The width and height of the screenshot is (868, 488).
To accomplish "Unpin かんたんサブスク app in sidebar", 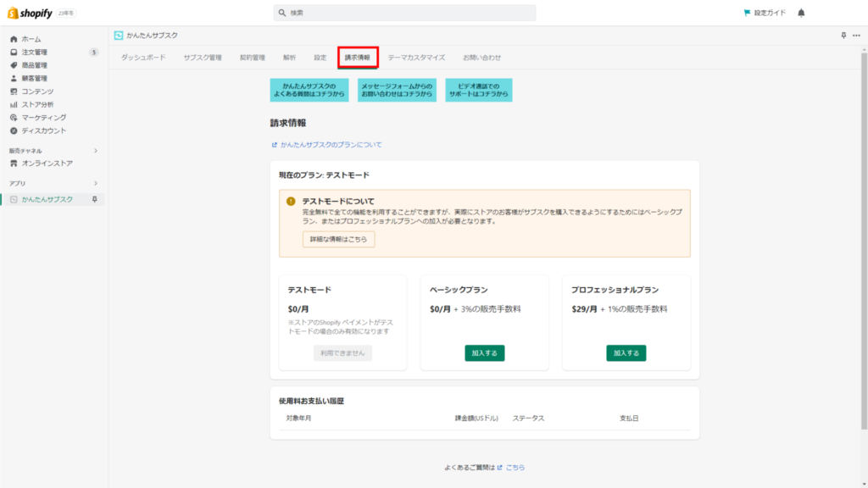I will [x=95, y=199].
